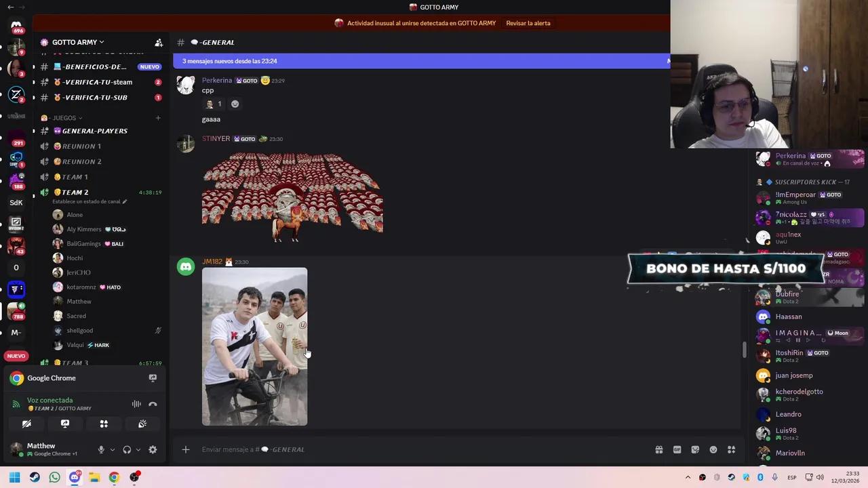The width and height of the screenshot is (868, 488).
Task: Deafen yourself with the headphones toggle
Action: (x=126, y=449)
